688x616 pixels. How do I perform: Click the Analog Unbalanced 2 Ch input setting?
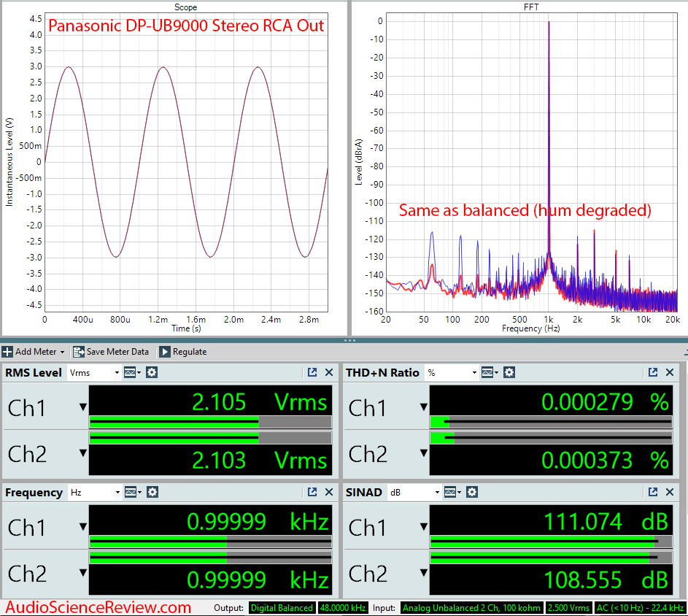[x=472, y=608]
